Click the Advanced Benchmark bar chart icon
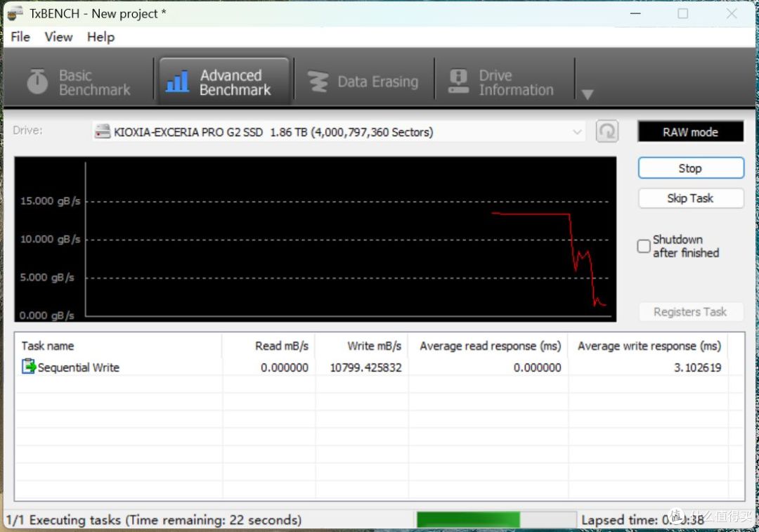The height and width of the screenshot is (532, 759). point(178,82)
